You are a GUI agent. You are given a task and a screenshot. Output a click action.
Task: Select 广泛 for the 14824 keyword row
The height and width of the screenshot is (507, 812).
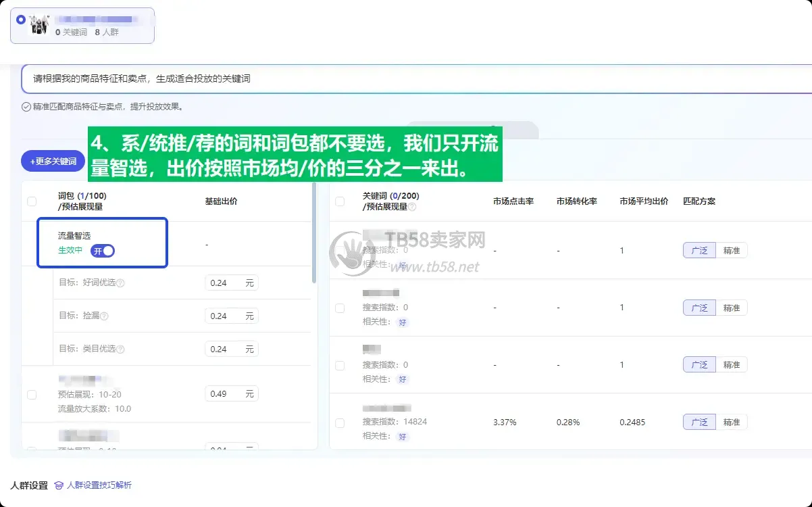pyautogui.click(x=699, y=422)
